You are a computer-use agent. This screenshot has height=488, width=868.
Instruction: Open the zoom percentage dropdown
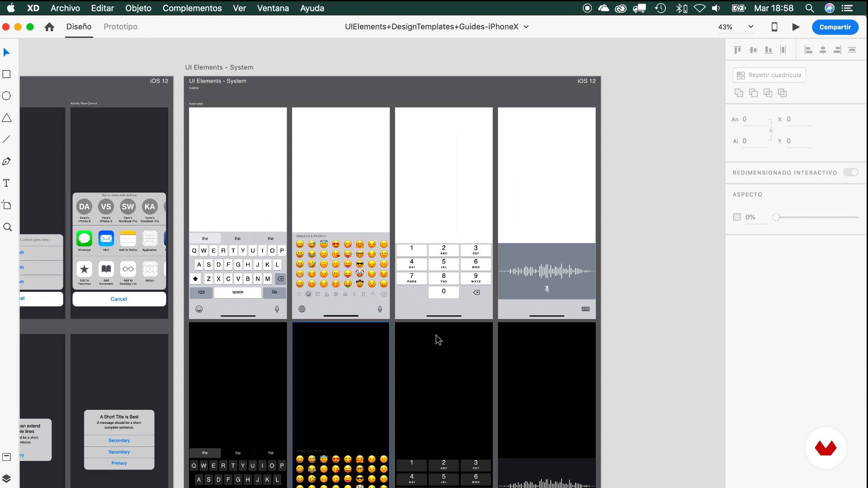click(750, 27)
